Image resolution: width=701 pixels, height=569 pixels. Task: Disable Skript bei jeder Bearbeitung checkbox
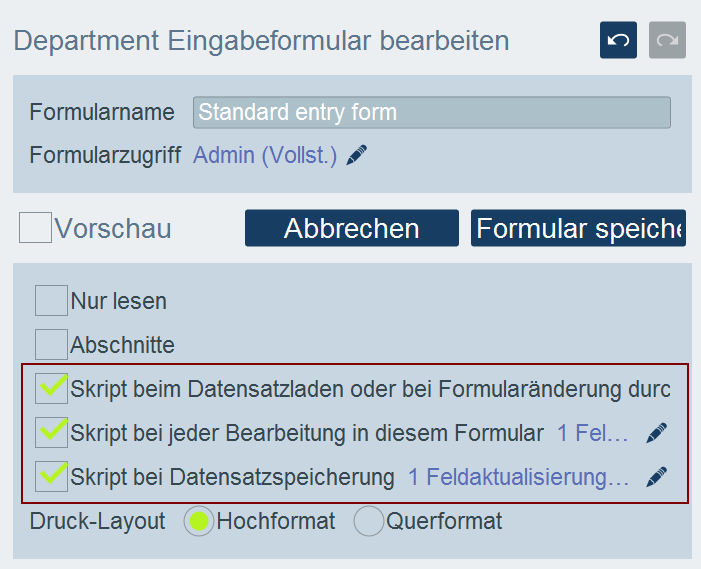coord(52,433)
